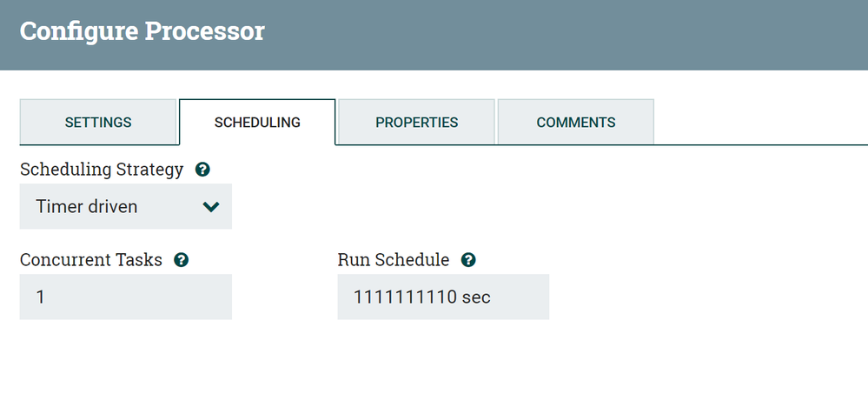Click the Configure Processor dialog title
The height and width of the screenshot is (414, 868).
[142, 31]
